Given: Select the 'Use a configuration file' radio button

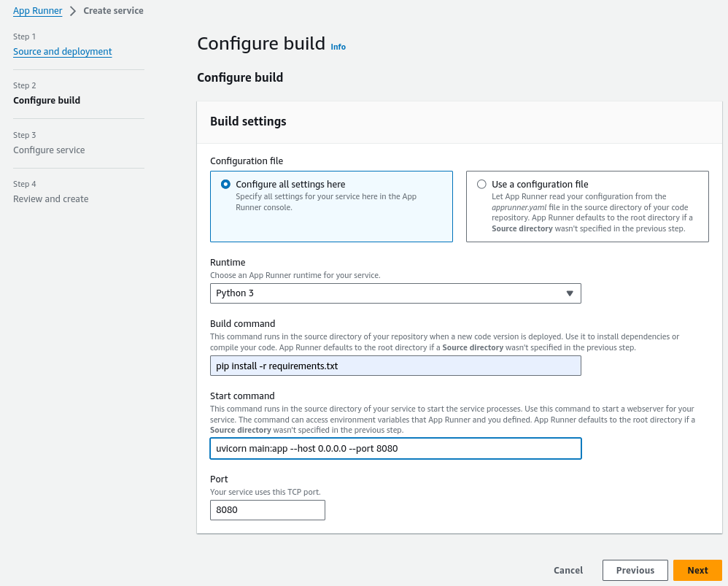Looking at the screenshot, I should pos(481,185).
